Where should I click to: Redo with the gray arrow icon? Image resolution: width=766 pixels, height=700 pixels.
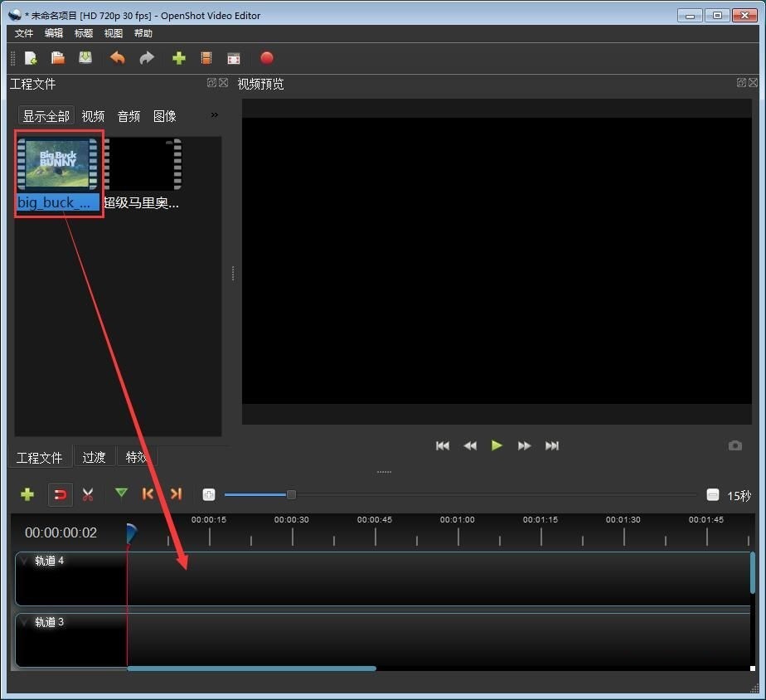point(147,58)
